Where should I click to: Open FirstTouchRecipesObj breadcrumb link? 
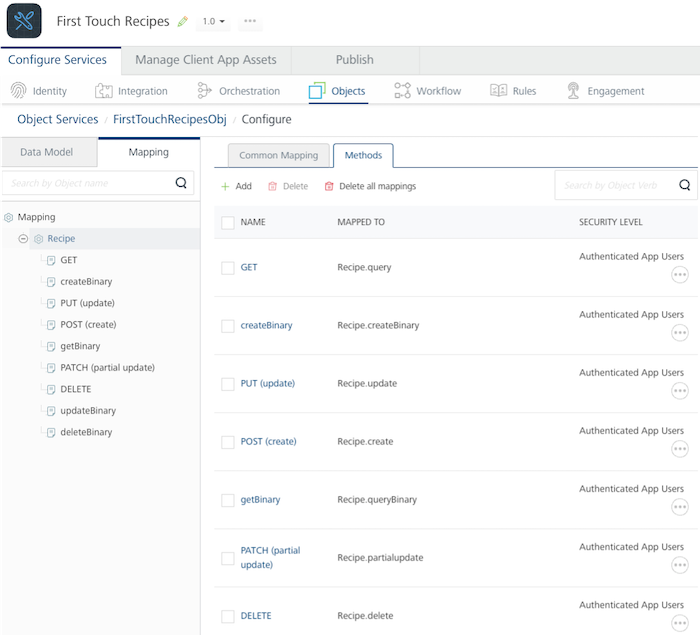tap(170, 119)
